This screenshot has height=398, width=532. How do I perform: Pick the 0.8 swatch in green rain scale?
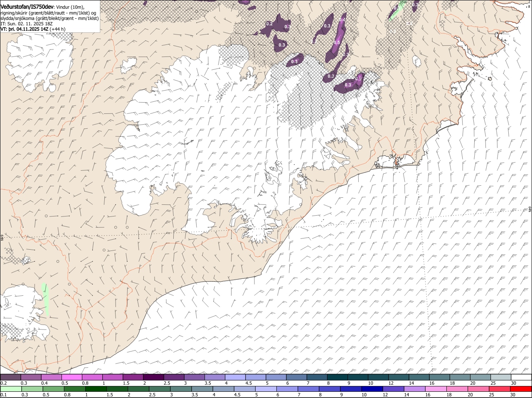click(74, 389)
